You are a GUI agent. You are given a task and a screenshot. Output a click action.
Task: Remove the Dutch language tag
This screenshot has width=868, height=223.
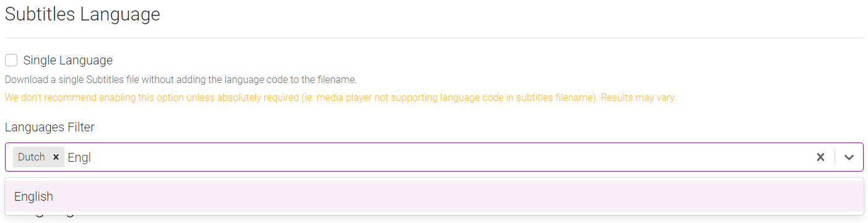pos(56,157)
